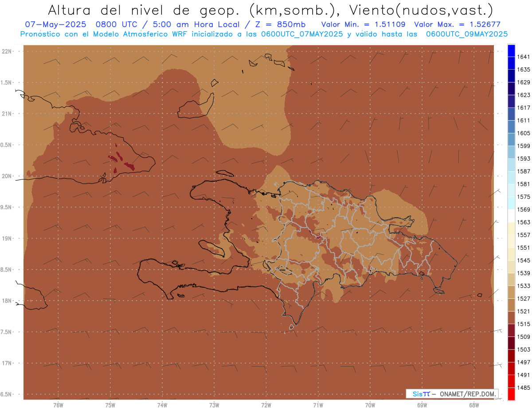Click the color bar label "1485"
The height and width of the screenshot is (411, 532).
point(524,388)
